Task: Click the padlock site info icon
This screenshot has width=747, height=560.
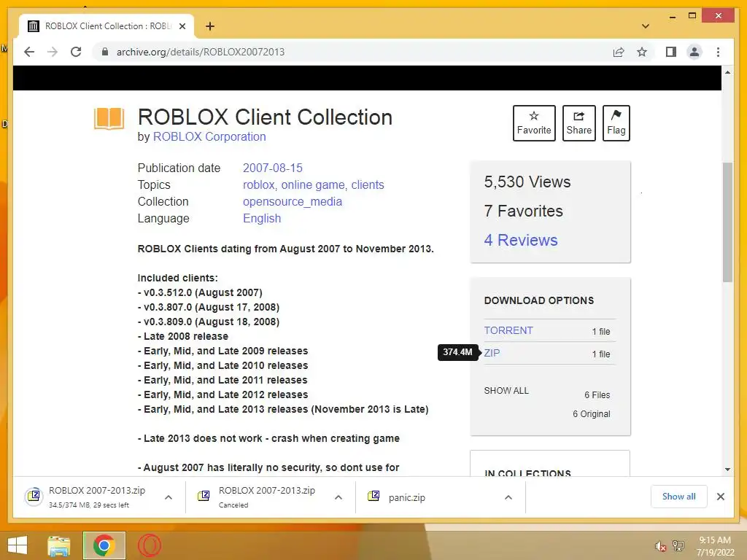Action: [x=105, y=52]
